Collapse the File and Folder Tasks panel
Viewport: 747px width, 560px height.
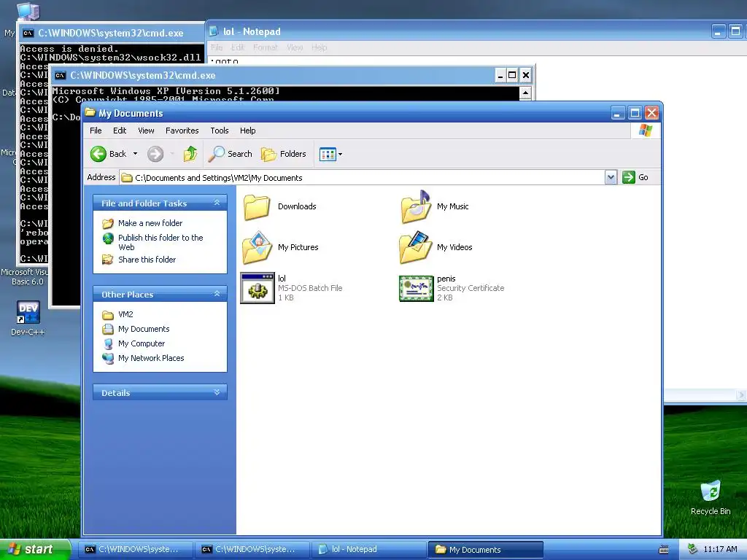[217, 203]
